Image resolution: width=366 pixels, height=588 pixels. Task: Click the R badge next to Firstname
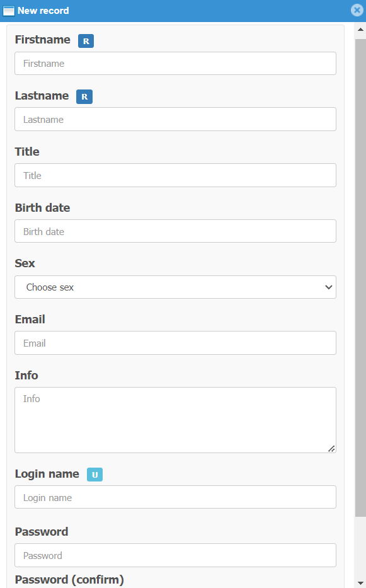tap(86, 41)
